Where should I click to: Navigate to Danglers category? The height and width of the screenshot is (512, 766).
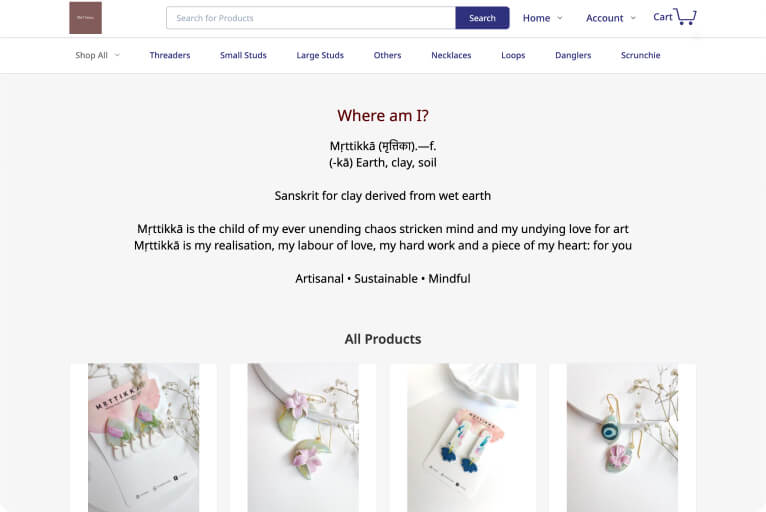[x=573, y=55]
